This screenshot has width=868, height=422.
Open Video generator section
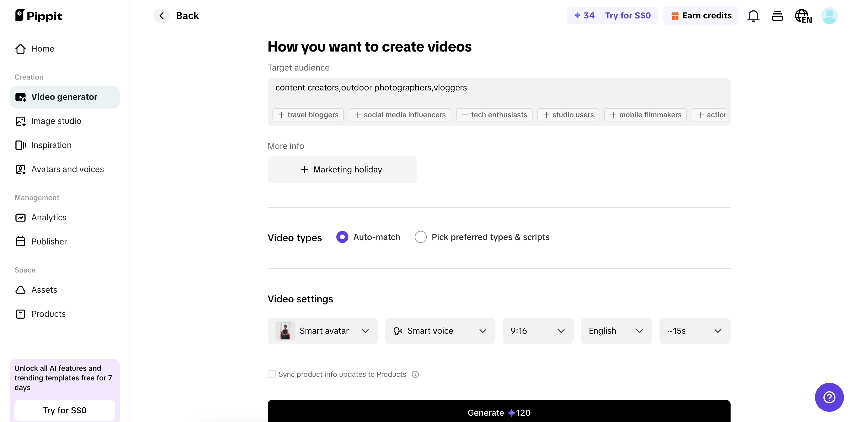(x=65, y=97)
